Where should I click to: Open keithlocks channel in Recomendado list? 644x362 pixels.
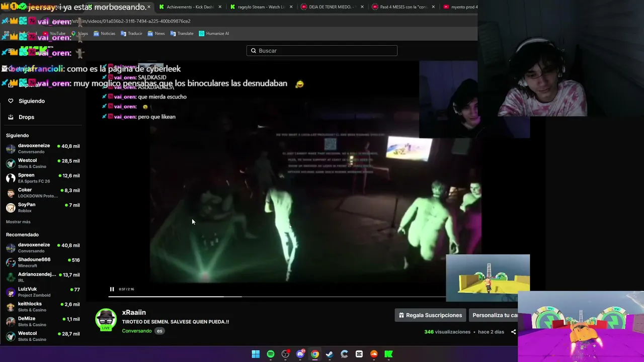click(43, 307)
